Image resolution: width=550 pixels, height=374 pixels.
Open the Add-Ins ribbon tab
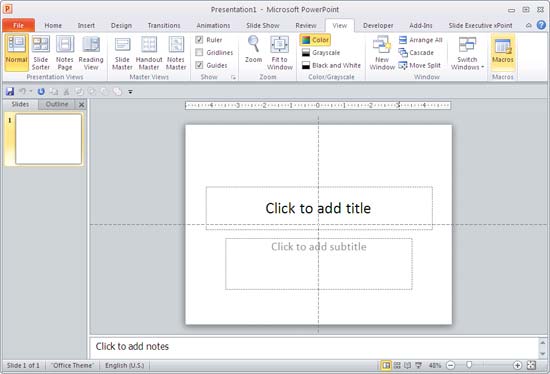(x=421, y=26)
